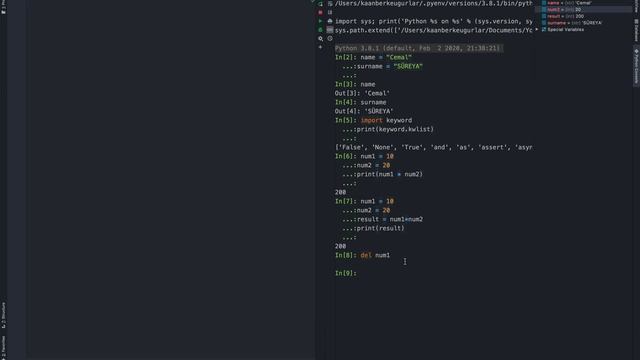
Task: Open the console history clock icon
Action: click(x=330, y=39)
